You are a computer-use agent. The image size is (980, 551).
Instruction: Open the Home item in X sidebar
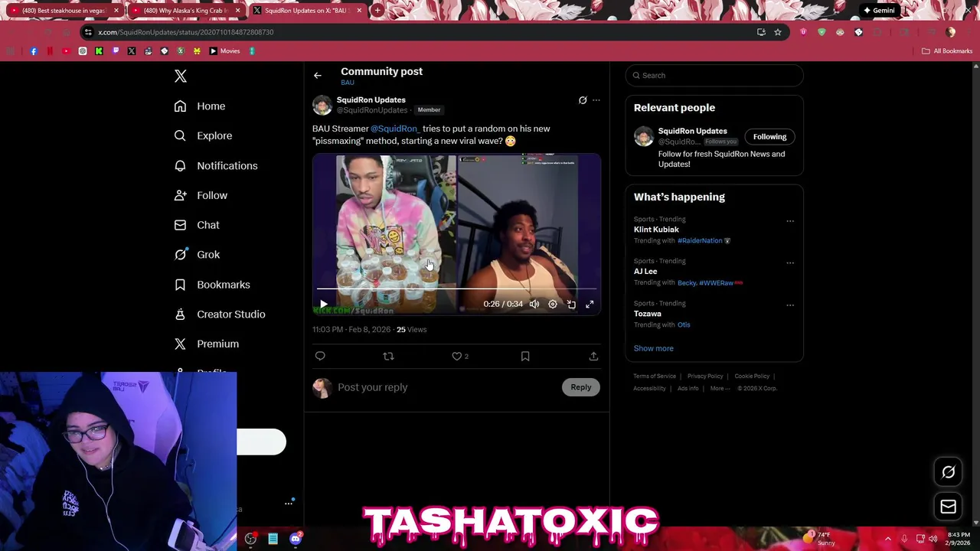coord(199,106)
